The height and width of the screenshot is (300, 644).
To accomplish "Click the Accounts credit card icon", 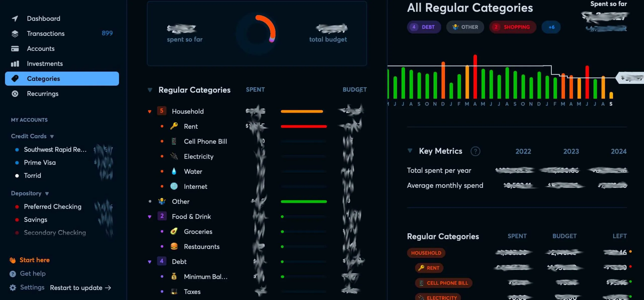I will [x=14, y=49].
